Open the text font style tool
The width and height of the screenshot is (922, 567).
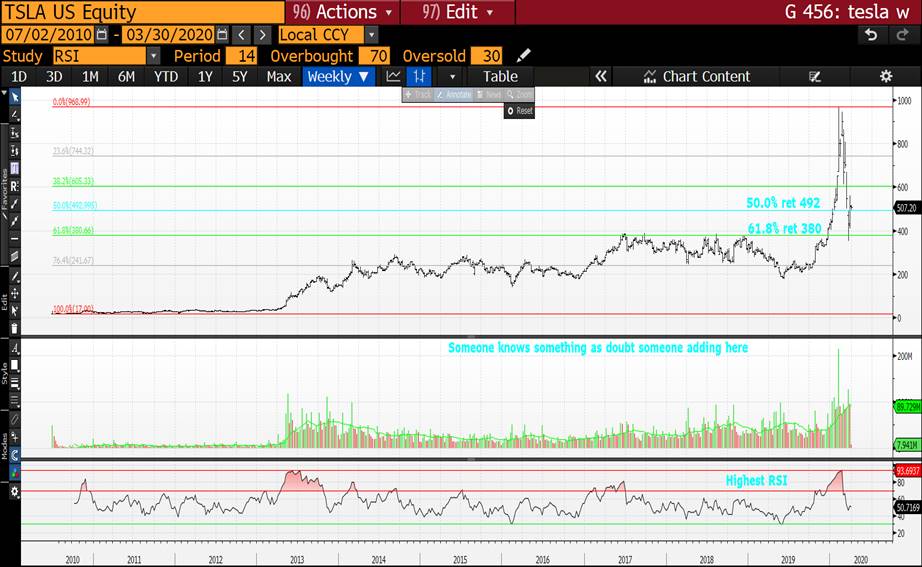15,348
